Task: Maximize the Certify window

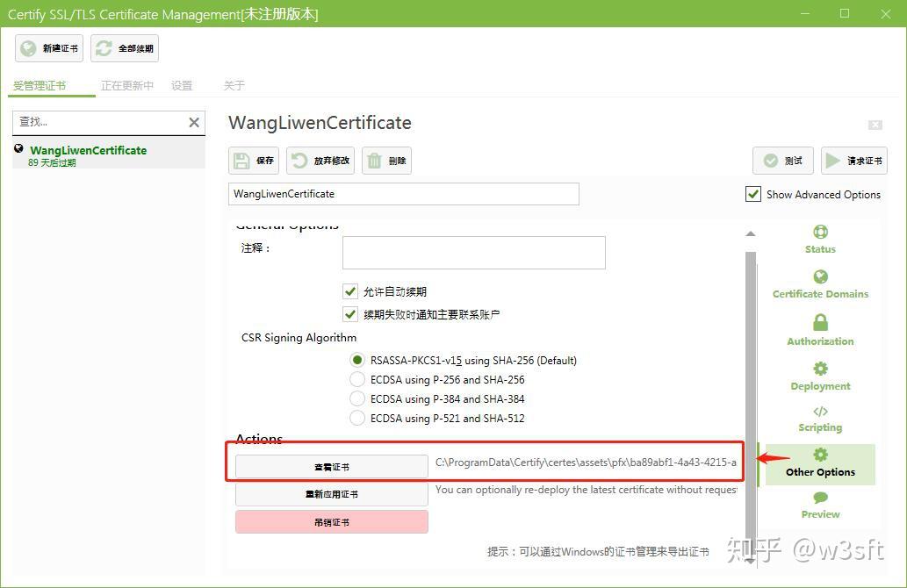Action: pyautogui.click(x=845, y=13)
